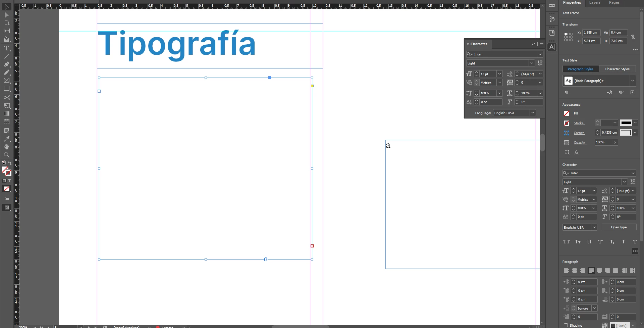This screenshot has width=644, height=328.
Task: Click the Corner link in Appearance
Action: coord(579,133)
